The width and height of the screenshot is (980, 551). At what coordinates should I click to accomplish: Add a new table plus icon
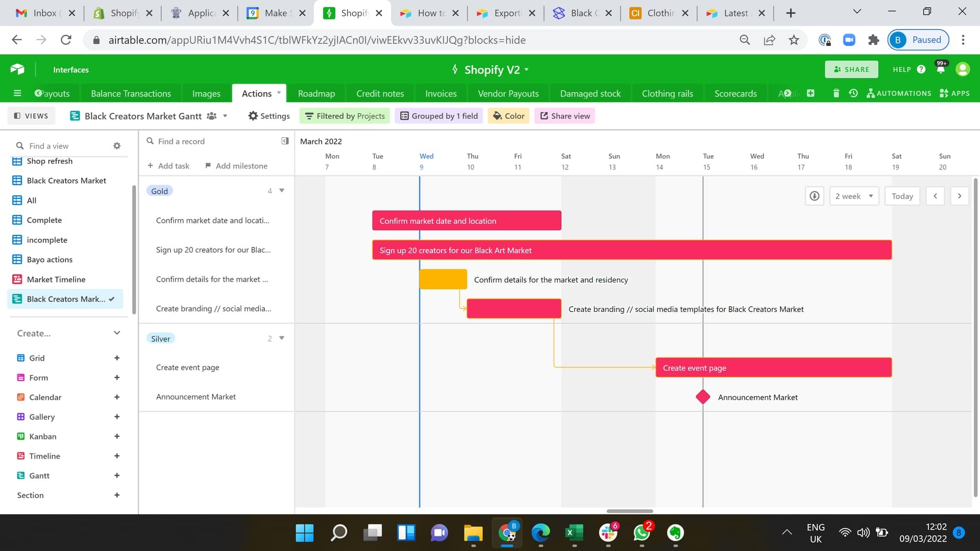click(811, 93)
